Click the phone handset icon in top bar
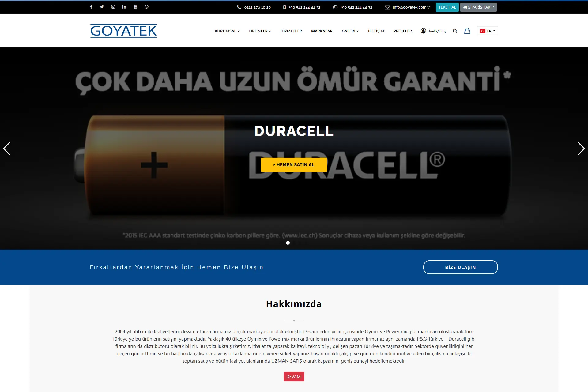Viewport: 588px width, 392px height. (x=239, y=7)
